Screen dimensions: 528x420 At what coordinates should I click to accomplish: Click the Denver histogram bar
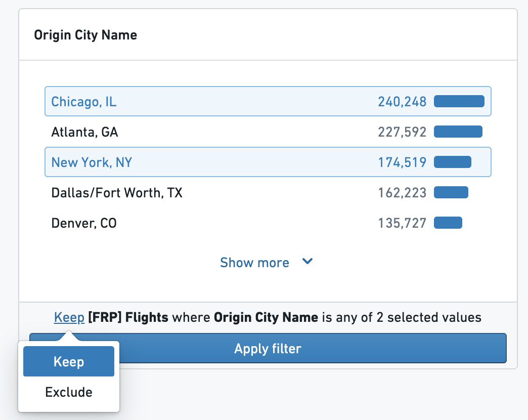pyautogui.click(x=448, y=223)
